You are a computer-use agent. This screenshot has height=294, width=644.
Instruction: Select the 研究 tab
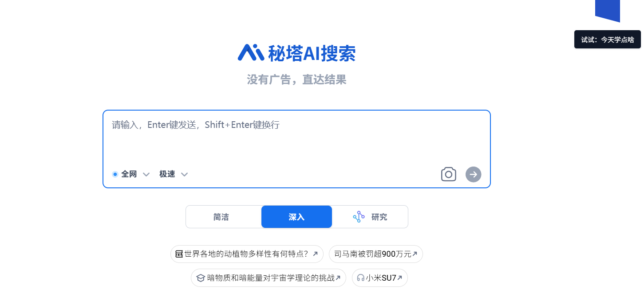pyautogui.click(x=370, y=217)
